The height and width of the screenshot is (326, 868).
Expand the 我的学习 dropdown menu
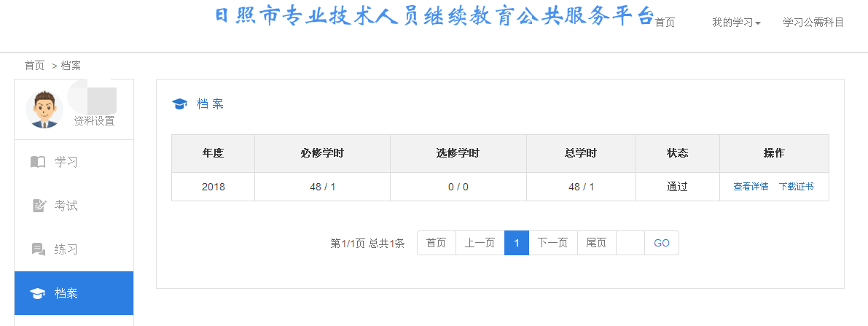click(x=736, y=23)
